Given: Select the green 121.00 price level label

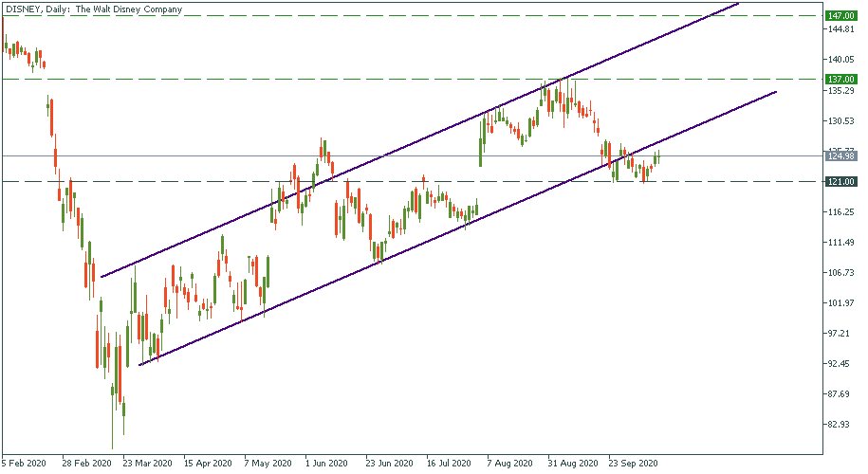Looking at the screenshot, I should click(x=841, y=181).
